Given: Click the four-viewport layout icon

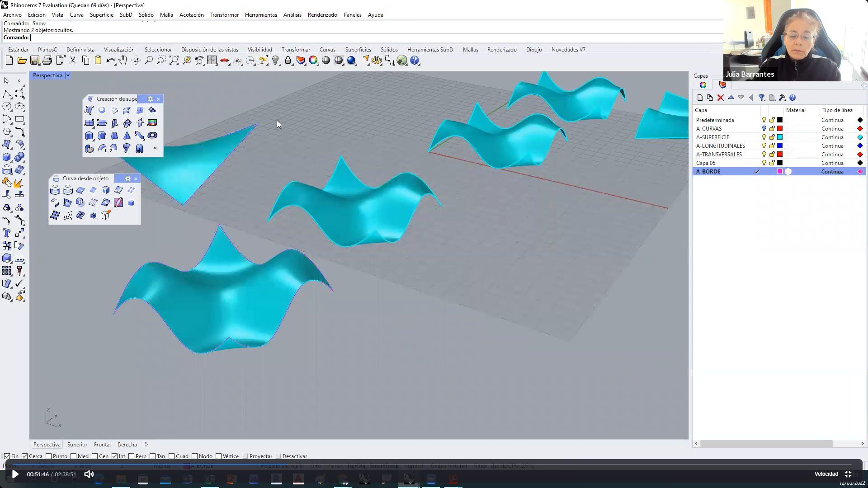Looking at the screenshot, I should 212,61.
